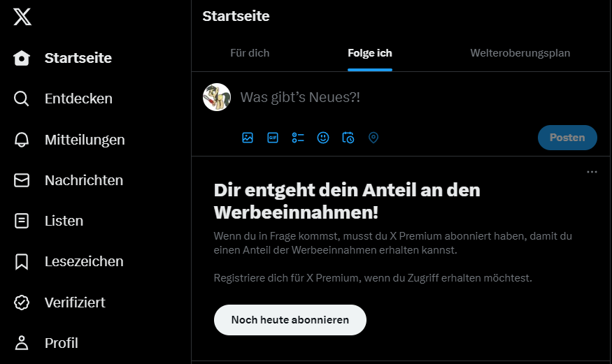612x364 pixels.
Task: Click the Nachrichten envelope icon
Action: 22,180
